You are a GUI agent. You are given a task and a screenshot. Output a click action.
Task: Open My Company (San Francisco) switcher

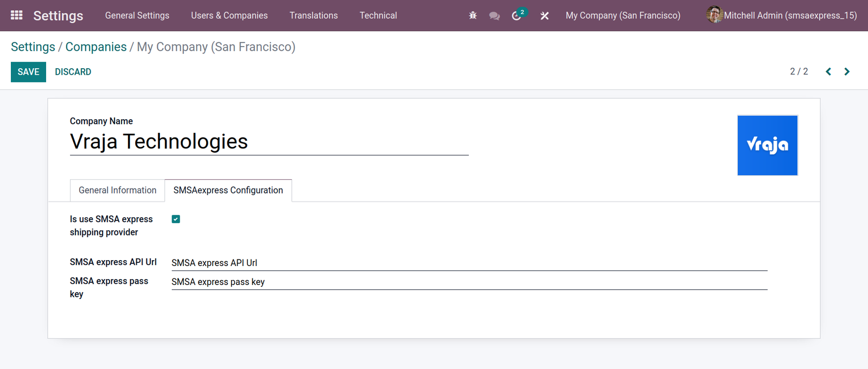pyautogui.click(x=623, y=16)
